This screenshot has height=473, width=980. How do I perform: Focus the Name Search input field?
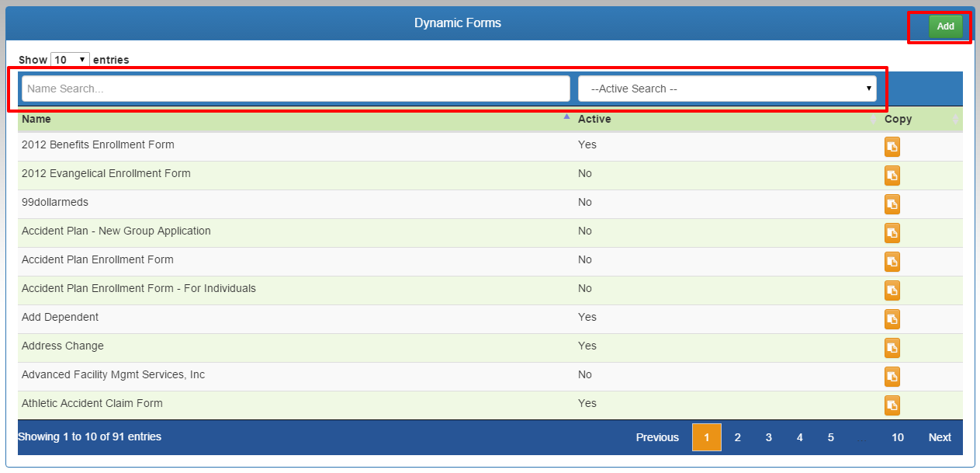coord(296,89)
